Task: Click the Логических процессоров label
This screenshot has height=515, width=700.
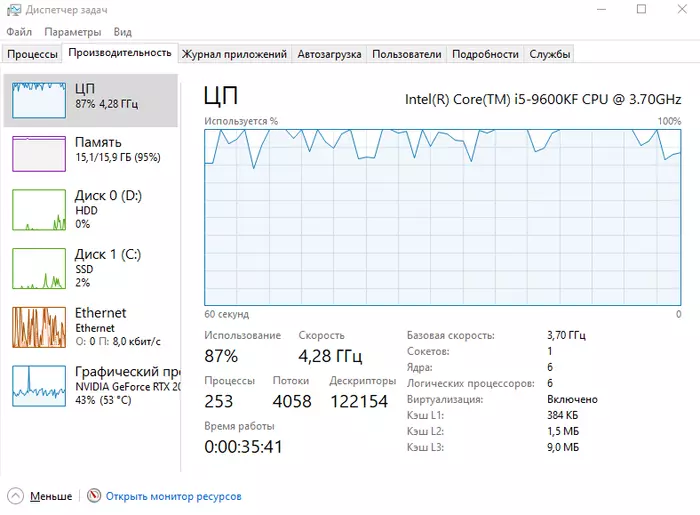Action: coord(471,383)
